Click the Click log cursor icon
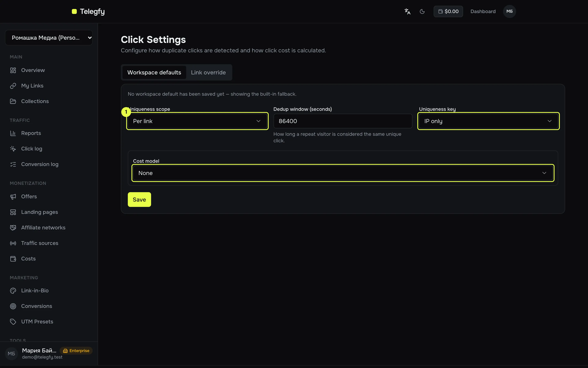 13,149
